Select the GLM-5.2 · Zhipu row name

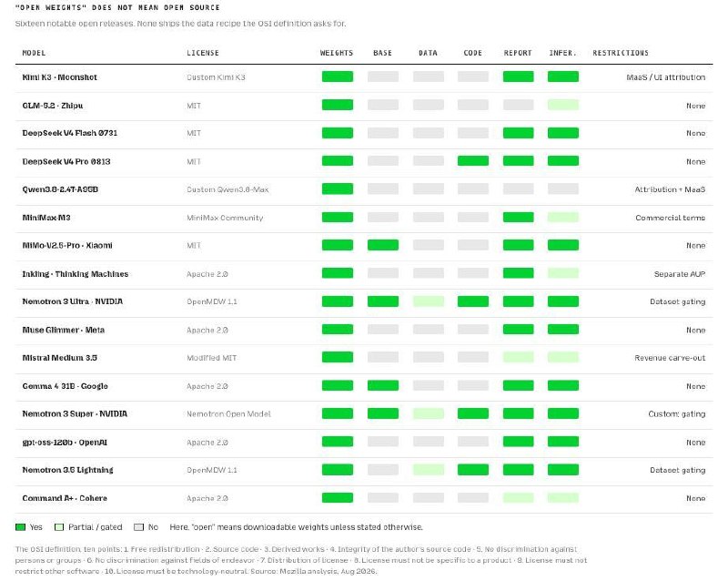coord(53,106)
